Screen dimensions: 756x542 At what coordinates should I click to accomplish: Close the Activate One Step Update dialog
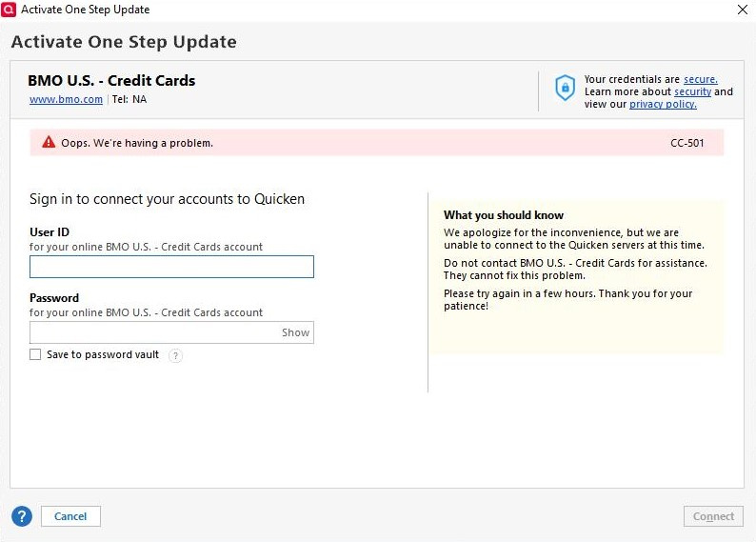coord(743,10)
